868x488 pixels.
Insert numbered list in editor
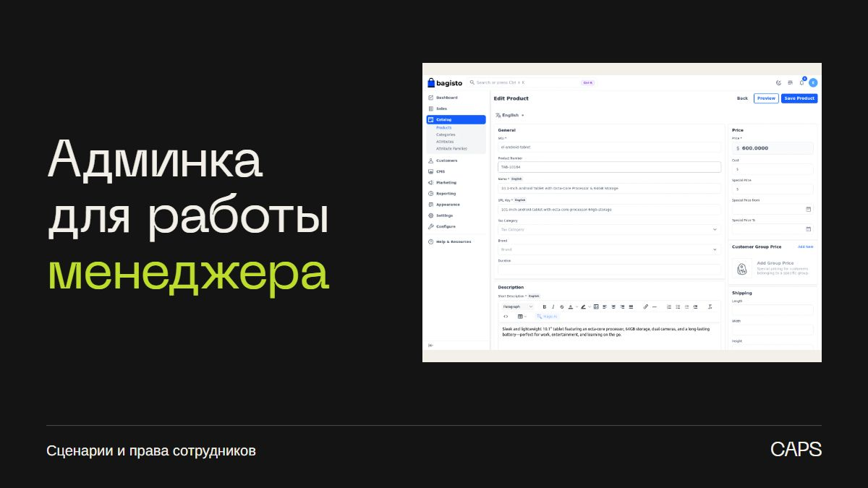coord(669,307)
